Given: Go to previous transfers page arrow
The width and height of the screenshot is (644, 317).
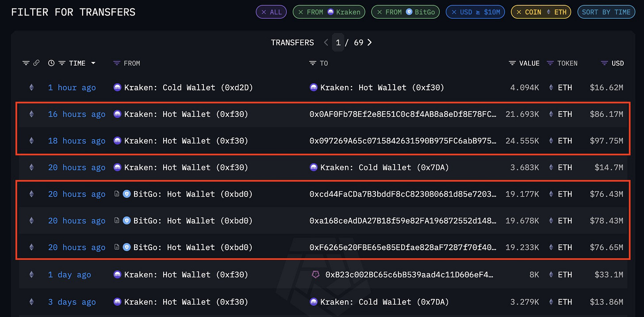Looking at the screenshot, I should [x=326, y=43].
